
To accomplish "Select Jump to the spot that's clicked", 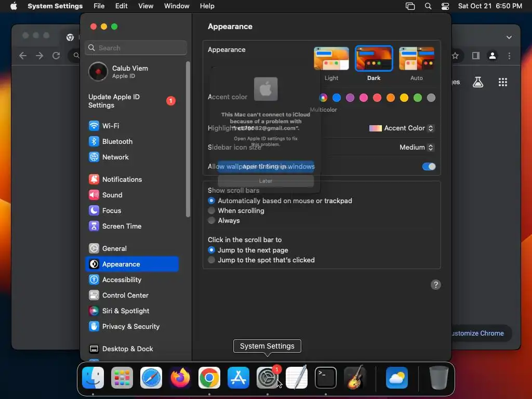I will pos(211,260).
